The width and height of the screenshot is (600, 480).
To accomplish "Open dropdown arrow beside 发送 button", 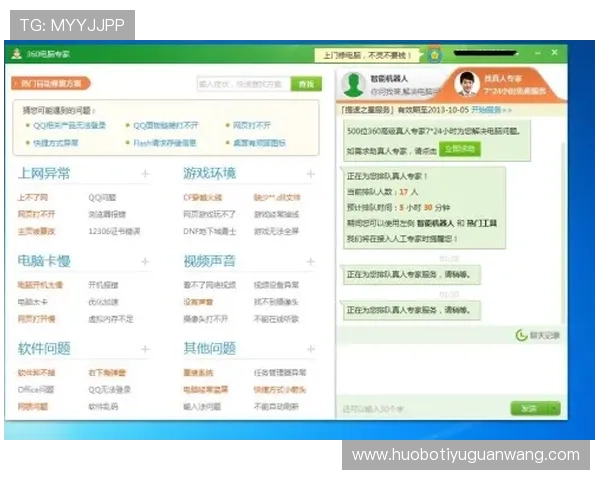I will [554, 408].
